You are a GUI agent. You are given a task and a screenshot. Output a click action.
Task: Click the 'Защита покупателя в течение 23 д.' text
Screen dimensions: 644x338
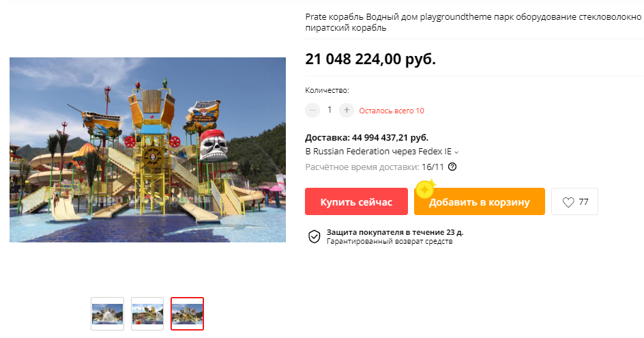(395, 232)
